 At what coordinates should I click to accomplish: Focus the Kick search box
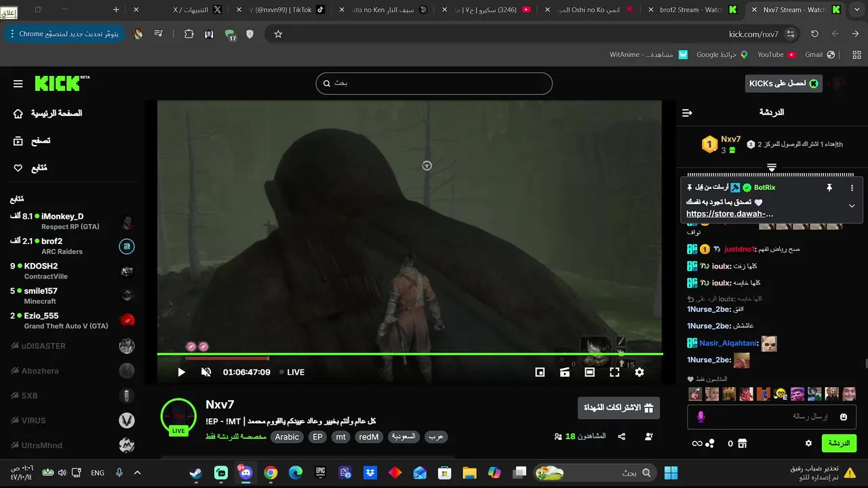[x=434, y=83]
